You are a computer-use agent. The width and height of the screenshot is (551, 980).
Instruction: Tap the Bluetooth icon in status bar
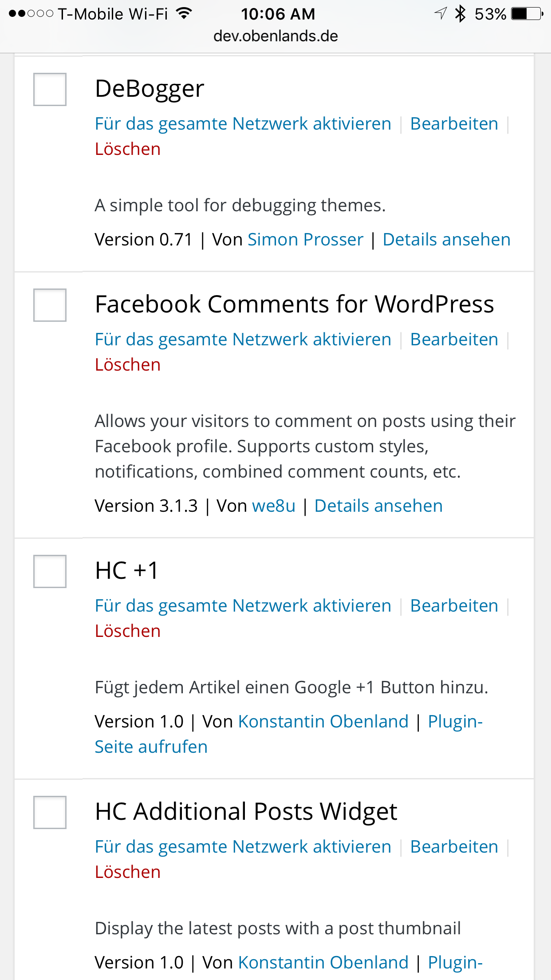460,14
